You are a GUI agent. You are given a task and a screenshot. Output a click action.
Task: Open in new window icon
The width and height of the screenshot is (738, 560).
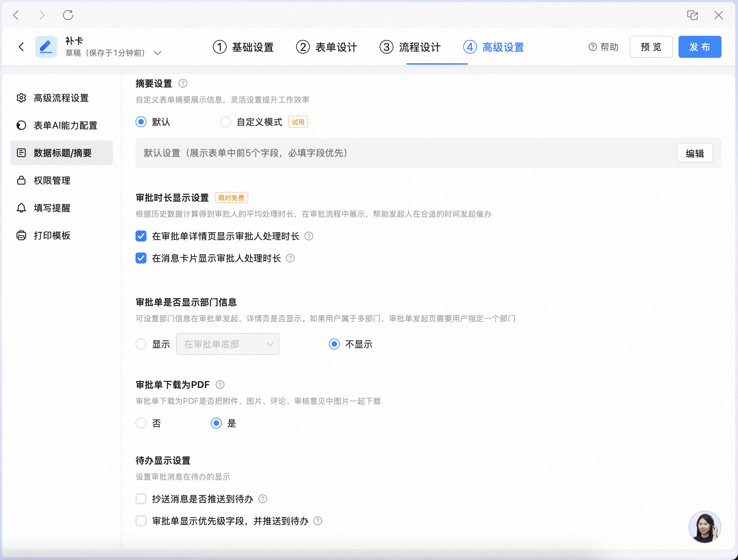pos(692,15)
